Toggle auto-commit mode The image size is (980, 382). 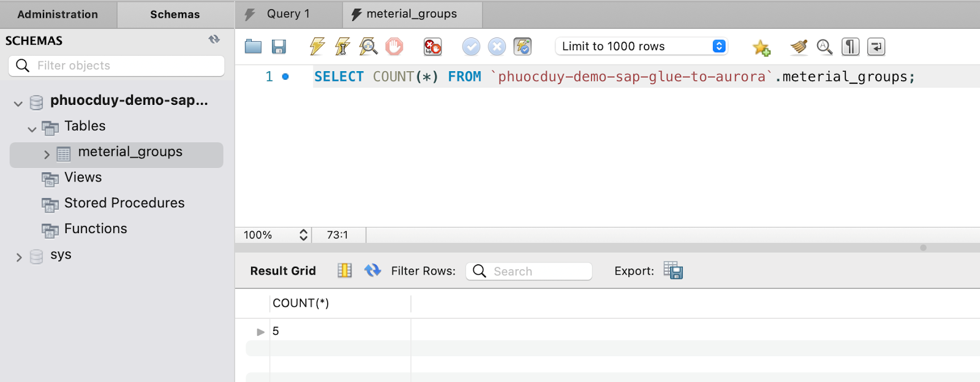[522, 47]
